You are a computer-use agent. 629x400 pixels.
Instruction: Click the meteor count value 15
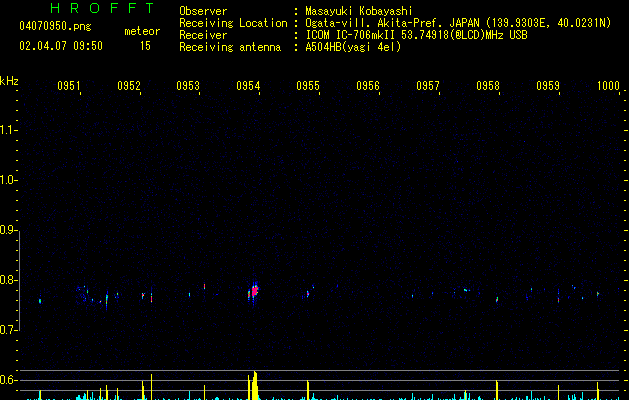coord(145,46)
